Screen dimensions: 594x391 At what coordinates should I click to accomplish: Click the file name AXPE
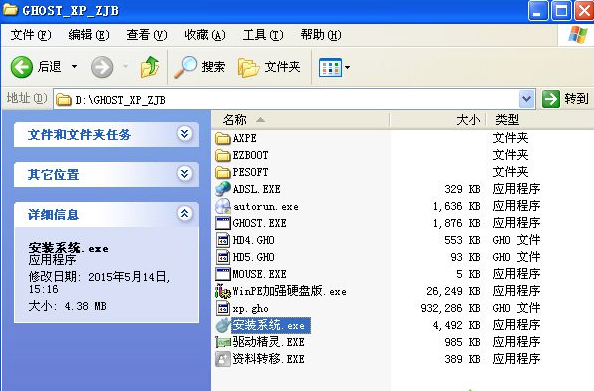tap(245, 138)
